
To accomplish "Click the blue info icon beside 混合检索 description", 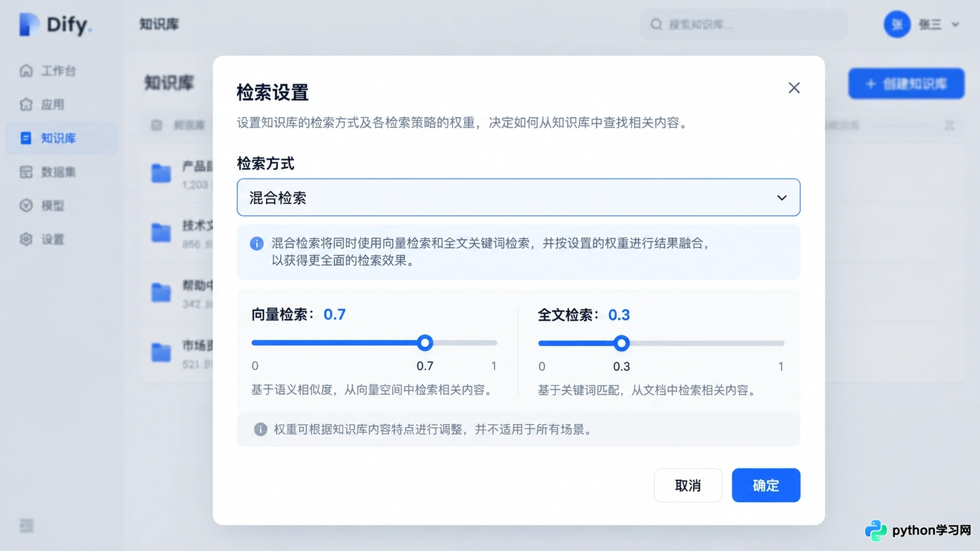I will (x=257, y=244).
